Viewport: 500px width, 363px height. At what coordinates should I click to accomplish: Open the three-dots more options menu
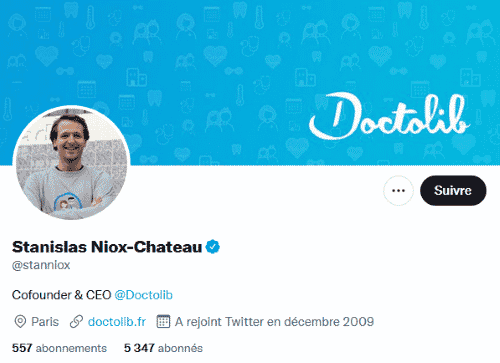(398, 191)
